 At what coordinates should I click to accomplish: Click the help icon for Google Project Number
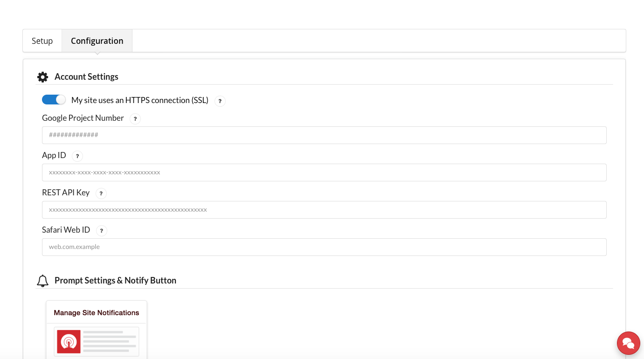click(135, 119)
